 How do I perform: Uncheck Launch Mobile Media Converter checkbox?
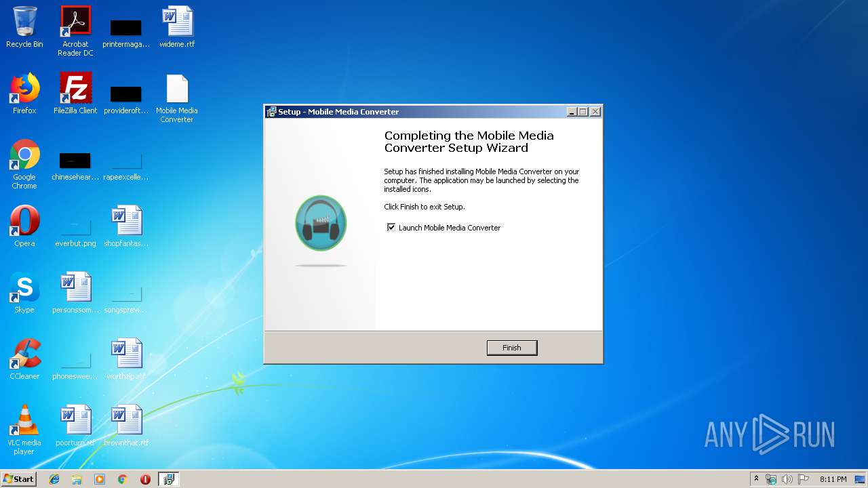point(391,228)
